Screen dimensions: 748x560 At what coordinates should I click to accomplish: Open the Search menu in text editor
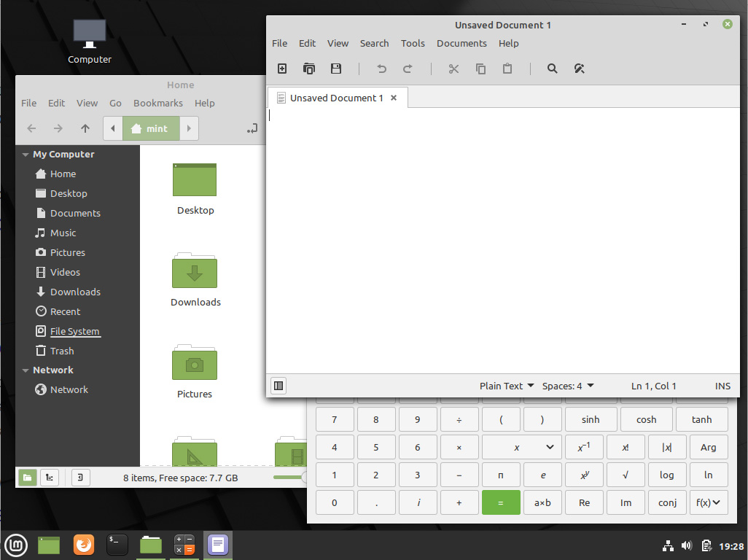(374, 44)
